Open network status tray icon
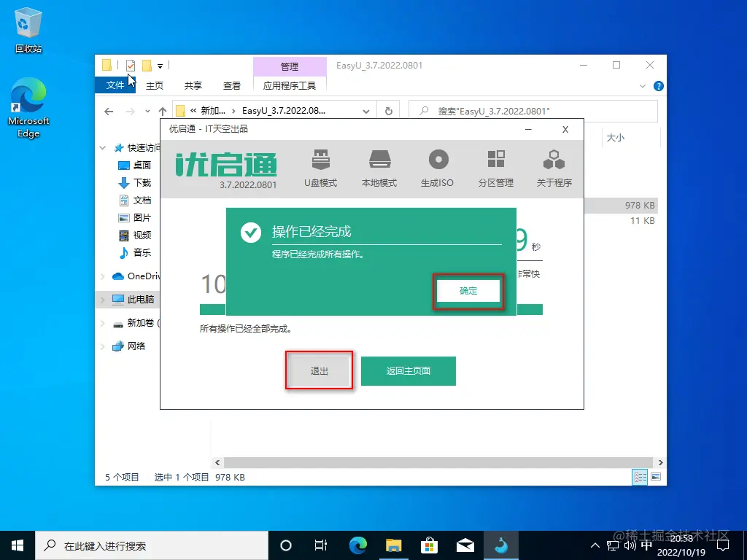Image resolution: width=747 pixels, height=560 pixels. [613, 545]
